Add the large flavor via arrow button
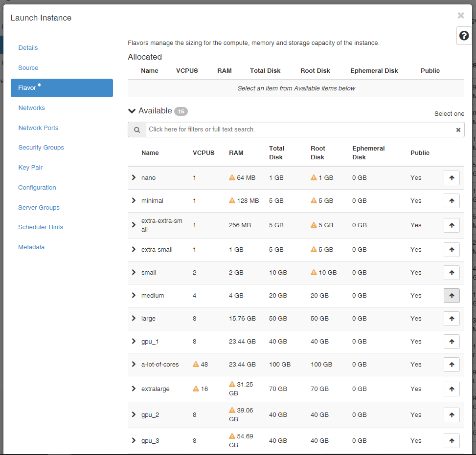 point(452,319)
